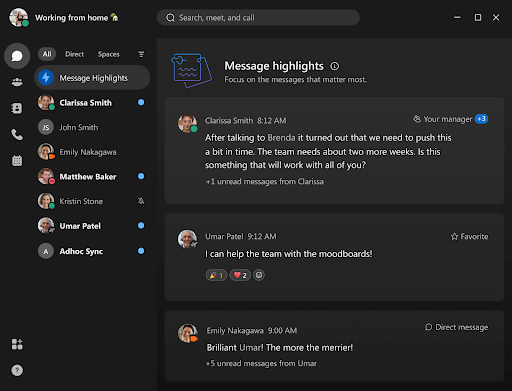
Task: Toggle the heart reaction with count 2
Action: tap(240, 275)
